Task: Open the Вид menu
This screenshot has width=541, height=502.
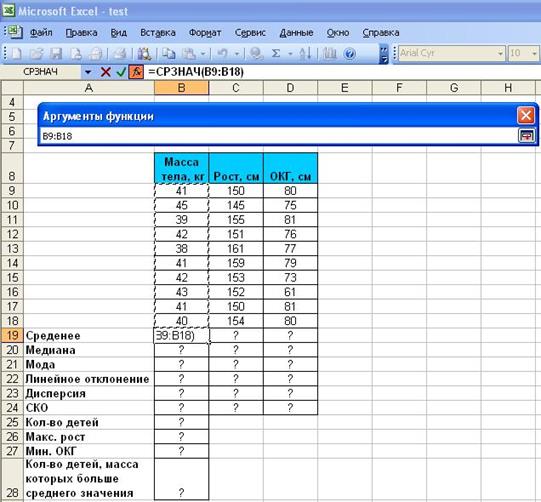Action: coord(119,33)
